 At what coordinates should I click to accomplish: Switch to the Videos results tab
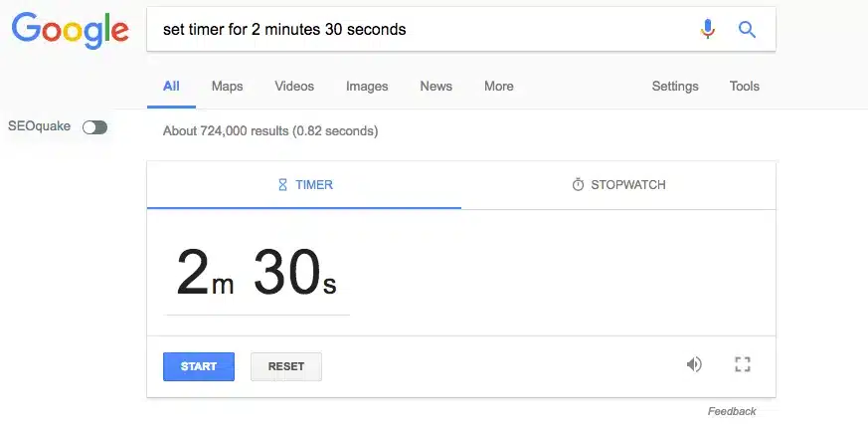coord(294,87)
